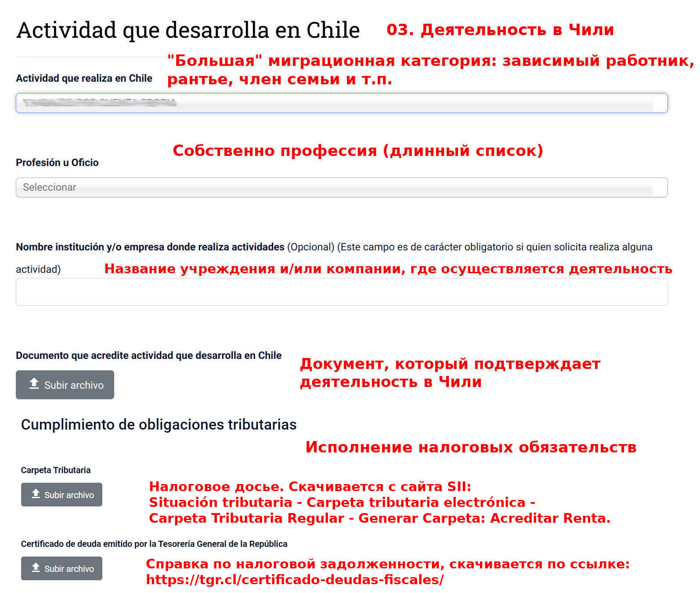Image resolution: width=700 pixels, height=593 pixels.
Task: Click the tgr.cl/certificado-deudas-fiscales URL text
Action: (x=295, y=580)
